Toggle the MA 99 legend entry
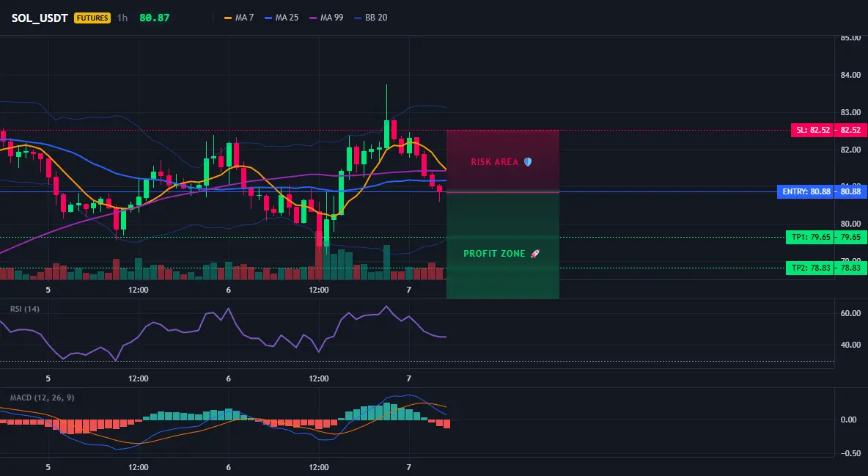 coord(326,18)
